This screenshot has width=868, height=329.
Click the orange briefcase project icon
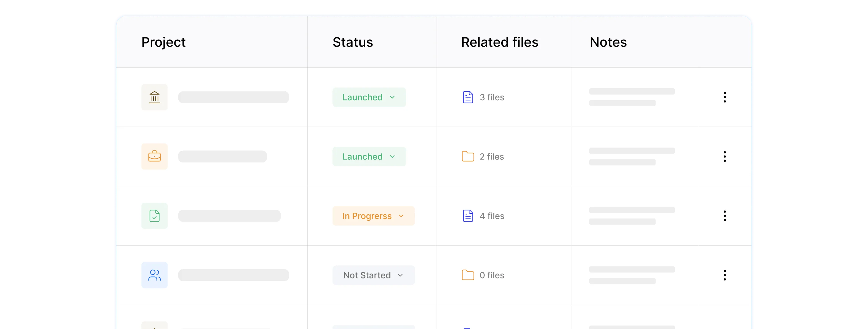(x=154, y=156)
